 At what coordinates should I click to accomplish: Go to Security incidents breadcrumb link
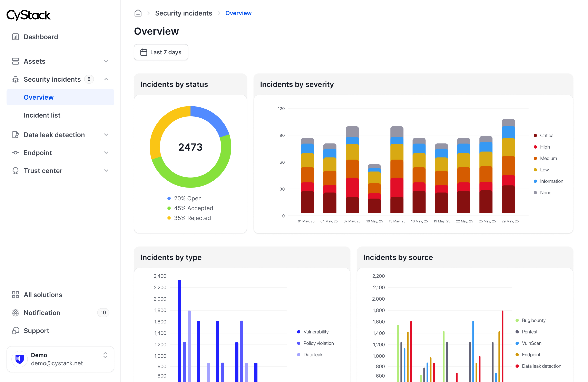[183, 13]
